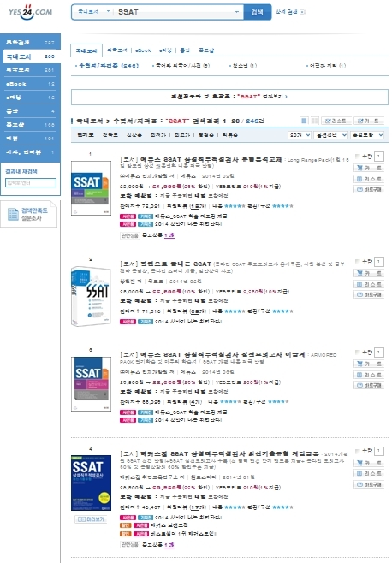Tick the checkbox for result 2
The image size is (392, 563).
tap(357, 262)
